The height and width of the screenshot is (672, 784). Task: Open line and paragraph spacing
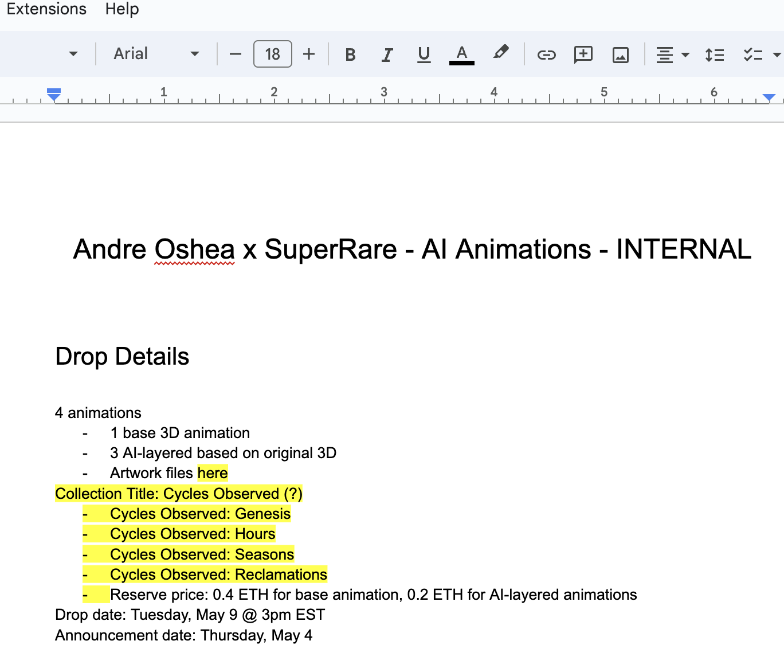point(715,55)
